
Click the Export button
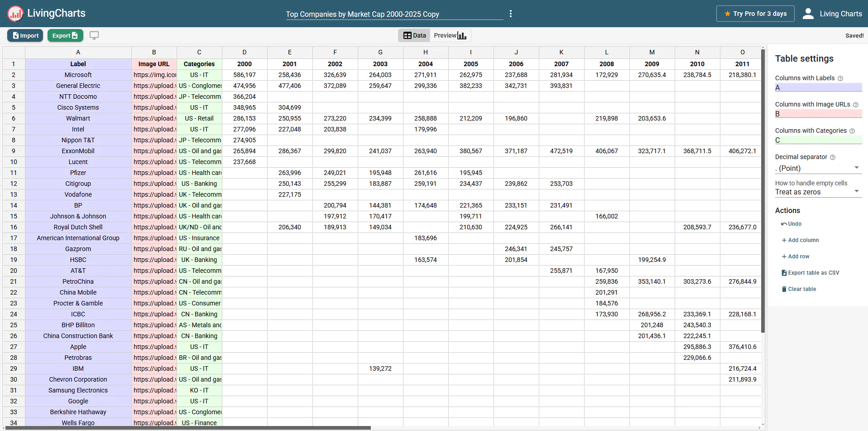(65, 35)
